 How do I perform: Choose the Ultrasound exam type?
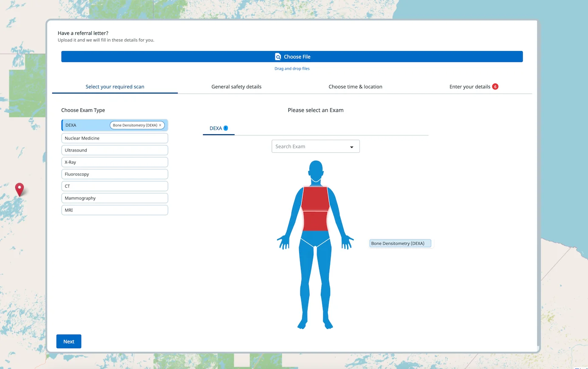point(115,150)
